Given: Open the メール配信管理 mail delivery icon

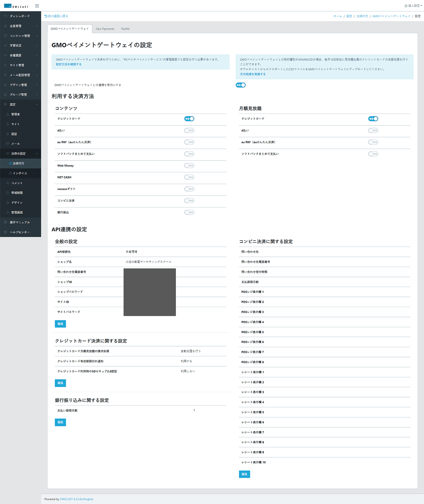Looking at the screenshot, I should pyautogui.click(x=5, y=75).
